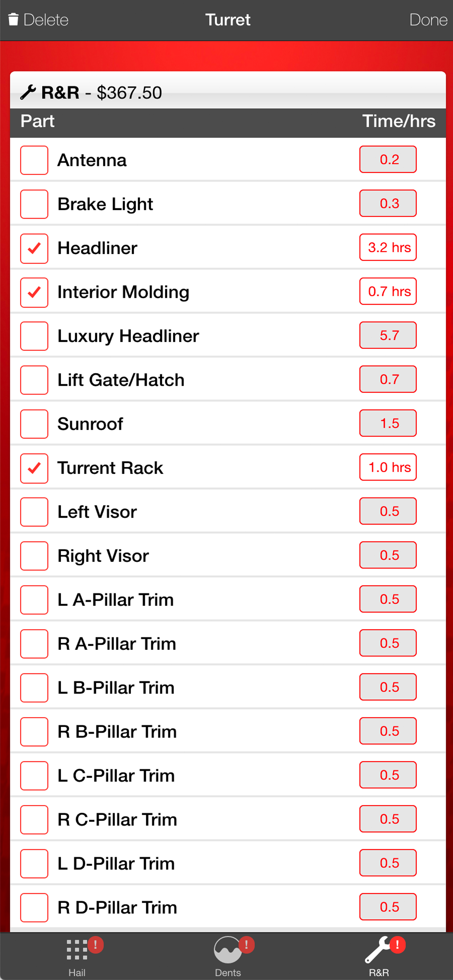Image resolution: width=453 pixels, height=980 pixels.
Task: Tap Done in the top bar
Action: [x=428, y=20]
